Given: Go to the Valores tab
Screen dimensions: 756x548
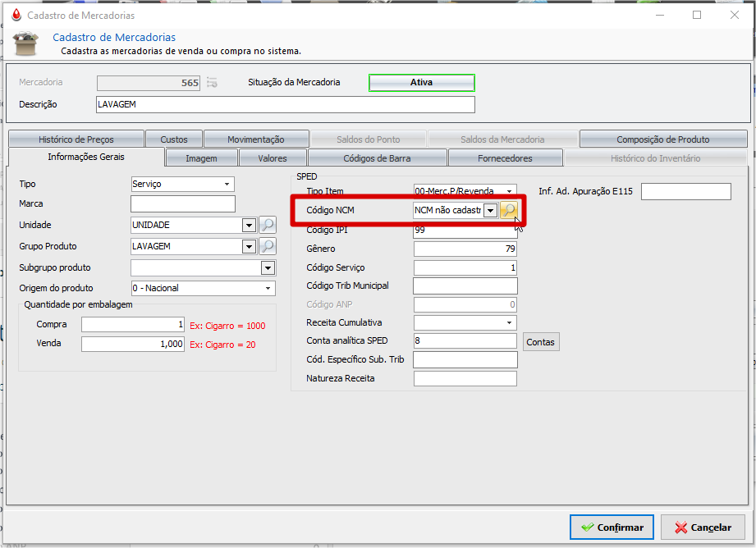Looking at the screenshot, I should point(273,158).
